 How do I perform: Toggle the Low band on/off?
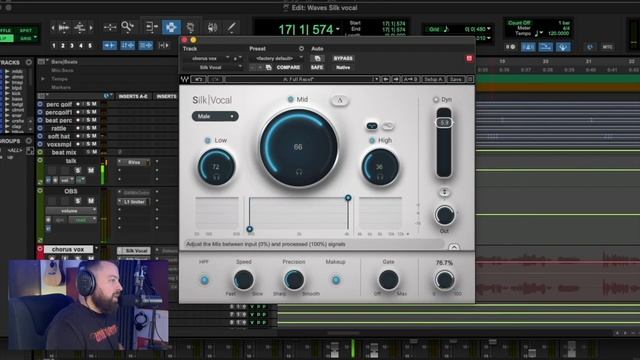207,140
